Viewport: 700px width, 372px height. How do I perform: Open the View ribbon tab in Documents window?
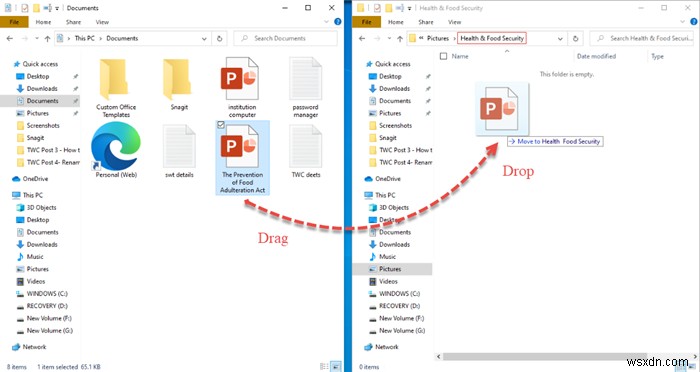click(x=102, y=22)
